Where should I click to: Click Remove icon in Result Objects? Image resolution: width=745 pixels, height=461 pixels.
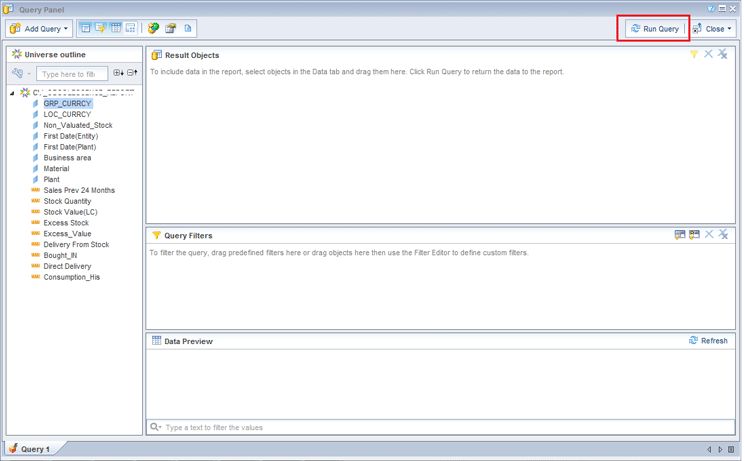pos(708,54)
